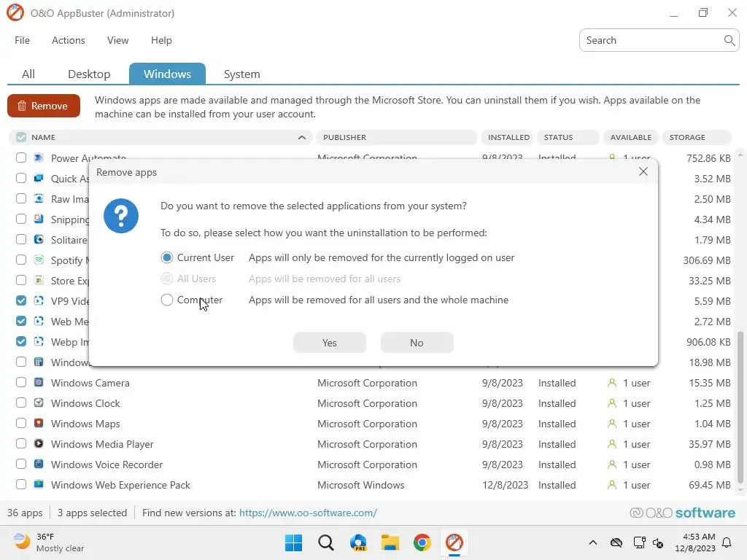
Task: Open the File menu
Action: (22, 41)
